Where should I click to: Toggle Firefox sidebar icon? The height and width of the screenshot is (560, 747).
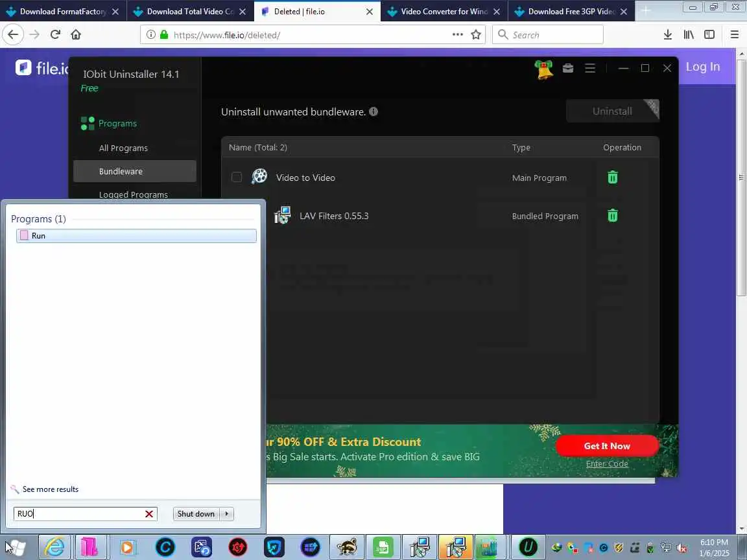coord(709,34)
